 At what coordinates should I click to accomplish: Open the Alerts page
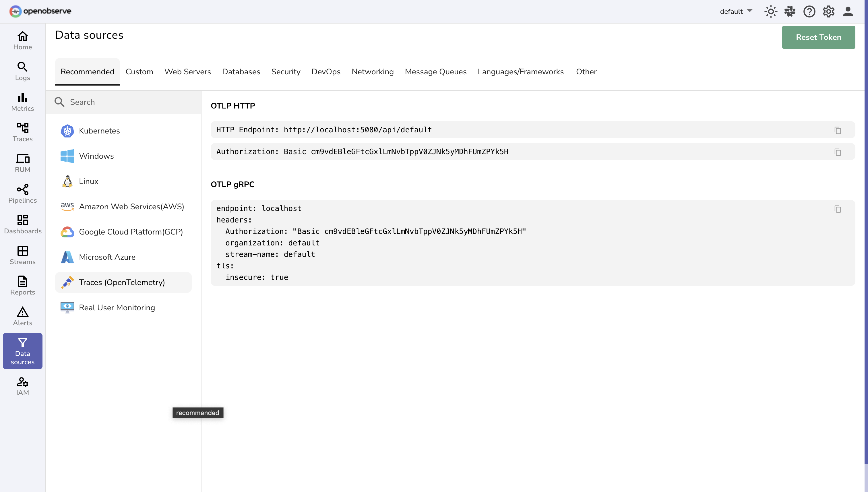(x=22, y=316)
